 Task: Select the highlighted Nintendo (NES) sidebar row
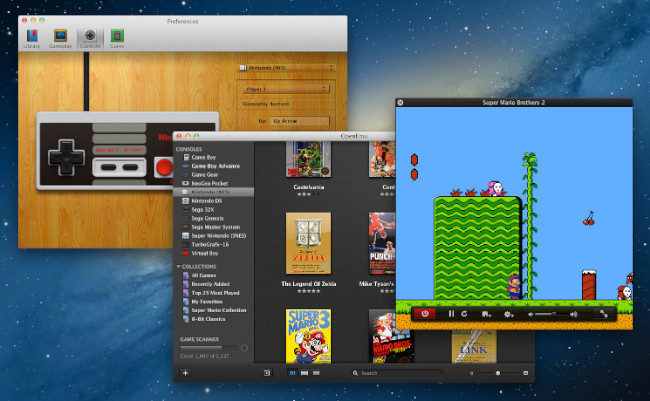[213, 192]
